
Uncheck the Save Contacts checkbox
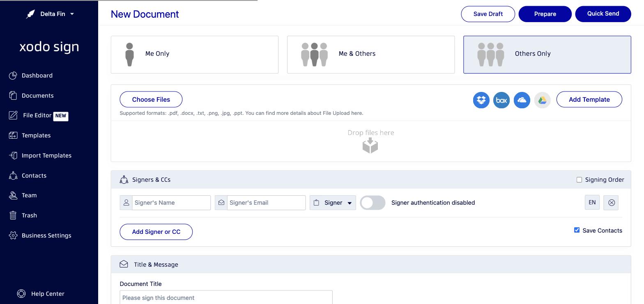tap(577, 230)
